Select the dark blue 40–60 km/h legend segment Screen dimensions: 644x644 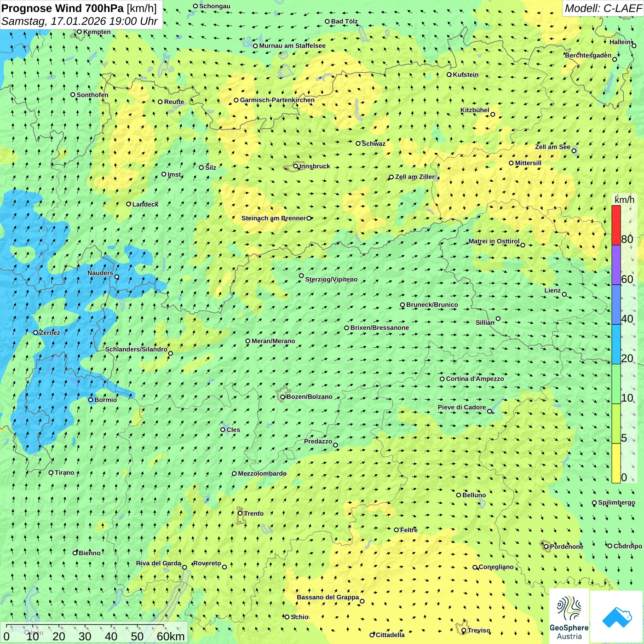616,305
